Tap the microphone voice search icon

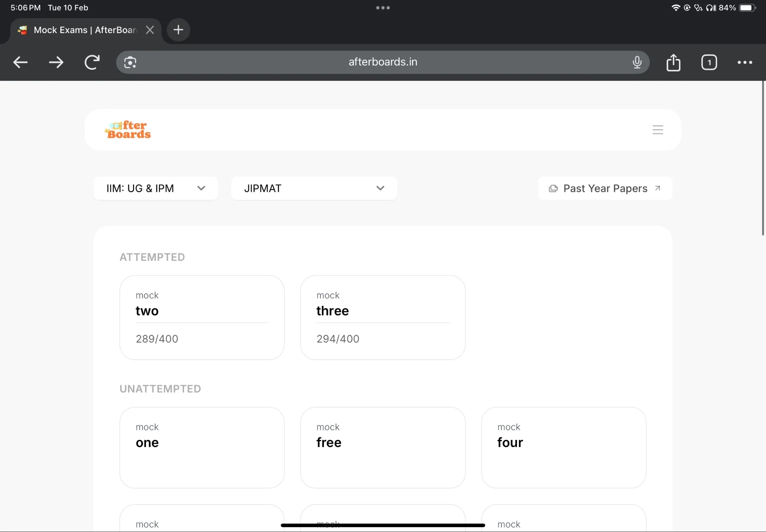click(x=637, y=62)
